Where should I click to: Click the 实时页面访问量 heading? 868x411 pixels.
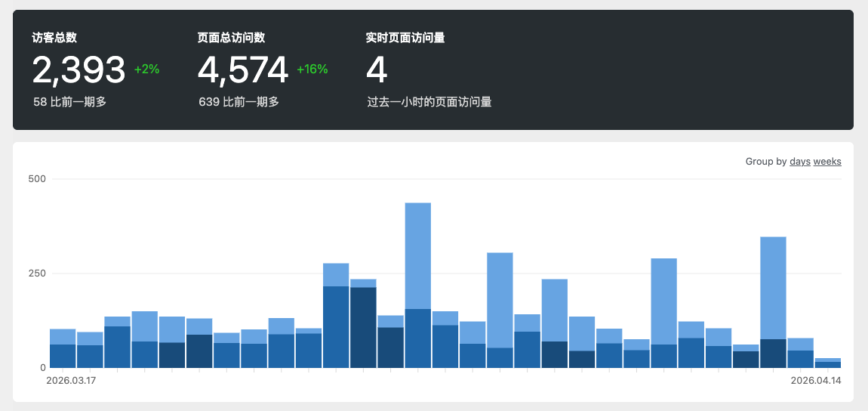coord(405,38)
